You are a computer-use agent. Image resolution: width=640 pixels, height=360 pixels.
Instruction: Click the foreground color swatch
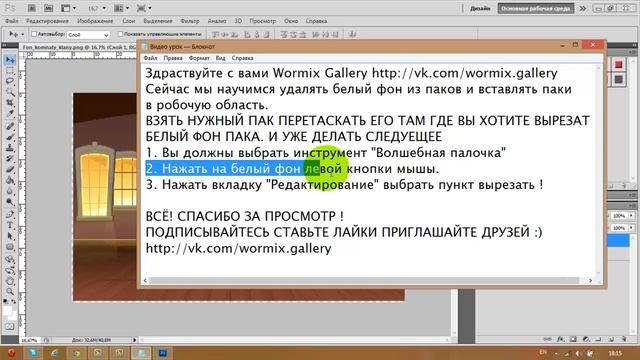(x=7, y=311)
